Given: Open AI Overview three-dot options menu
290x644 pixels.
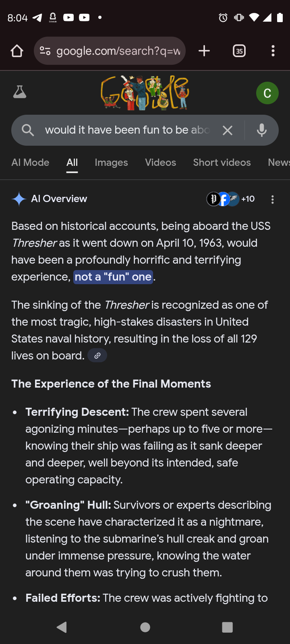Looking at the screenshot, I should [x=273, y=200].
